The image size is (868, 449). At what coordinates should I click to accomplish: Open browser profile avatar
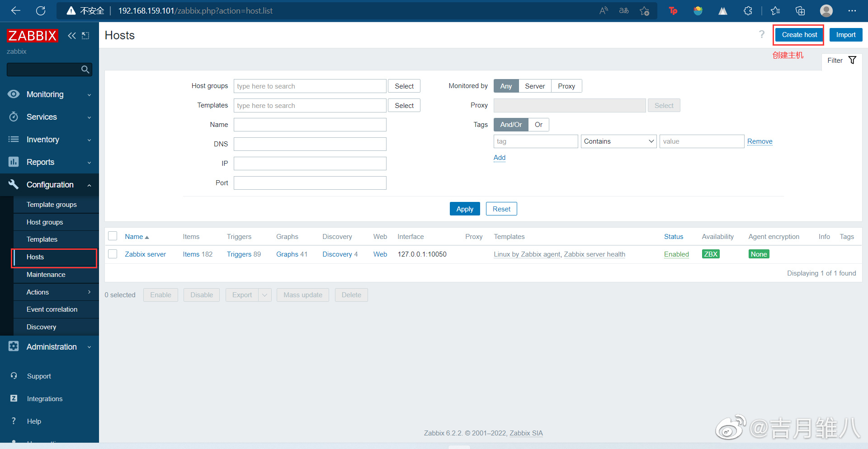coord(826,11)
